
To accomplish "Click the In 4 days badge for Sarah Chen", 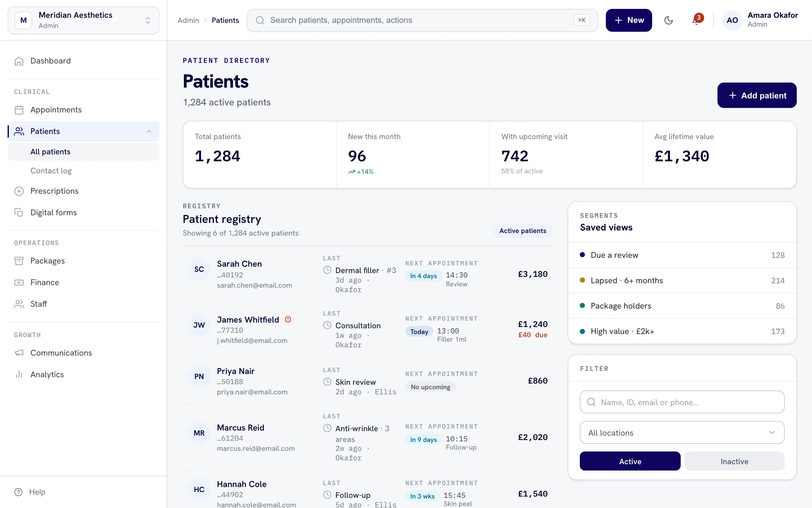I will 423,276.
